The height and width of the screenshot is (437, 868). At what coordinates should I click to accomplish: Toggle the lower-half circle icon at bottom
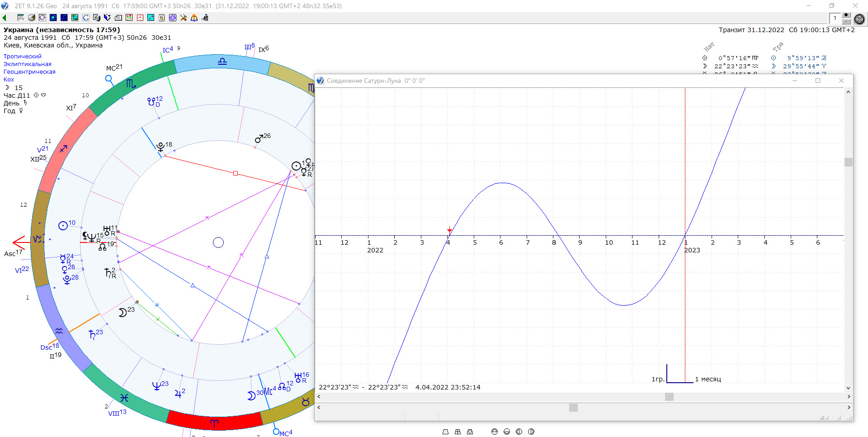tap(506, 432)
